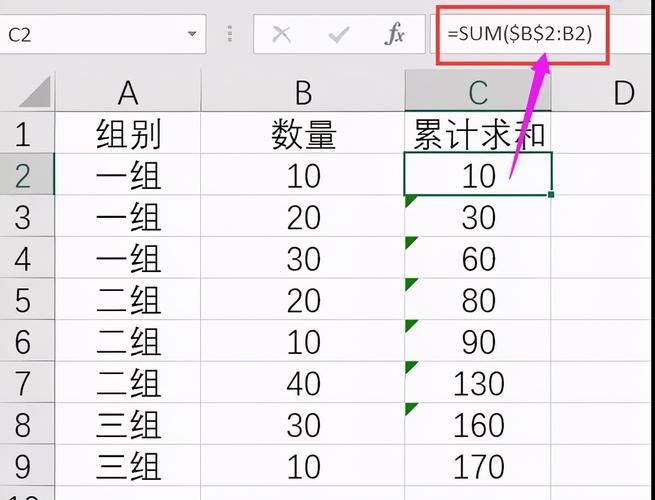Viewport: 655px width, 500px height.
Task: Select row 1 header
Action: 27,133
